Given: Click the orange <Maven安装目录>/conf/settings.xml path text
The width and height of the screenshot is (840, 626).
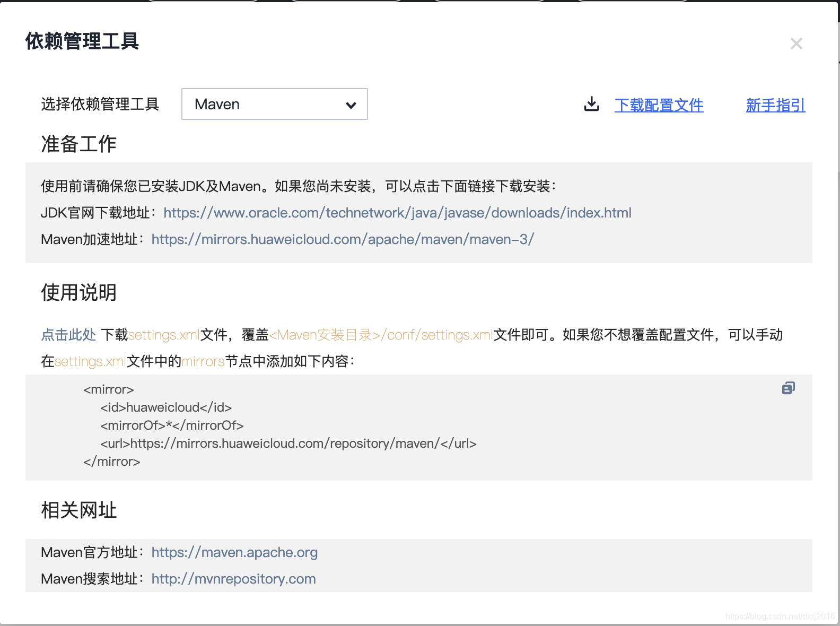Looking at the screenshot, I should [381, 335].
